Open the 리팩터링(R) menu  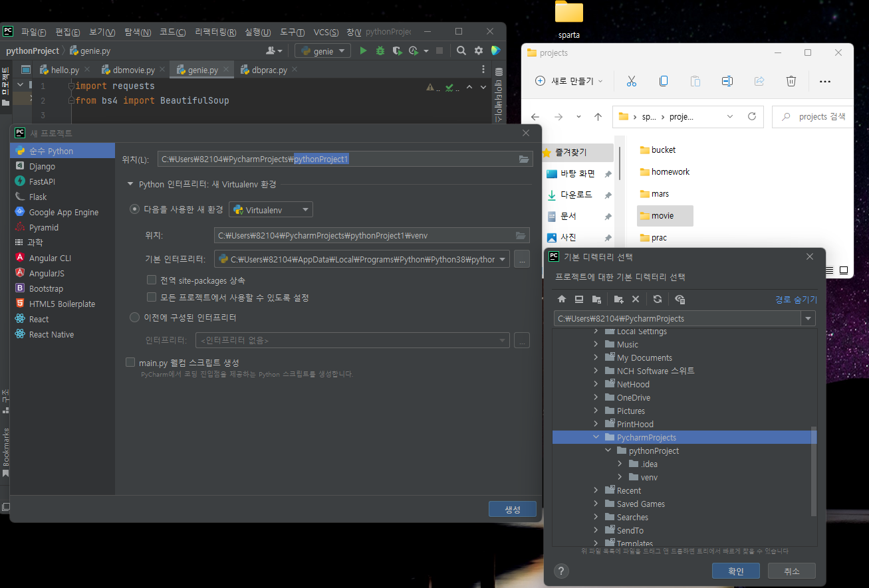click(215, 32)
